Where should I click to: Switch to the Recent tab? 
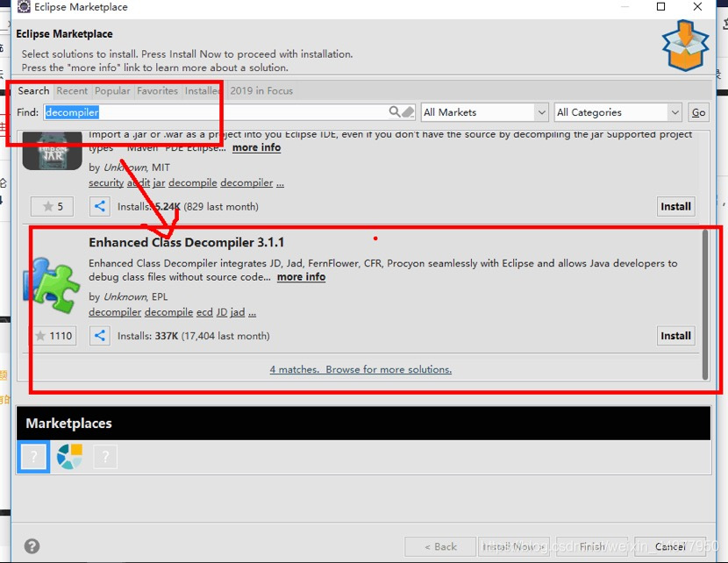point(72,90)
